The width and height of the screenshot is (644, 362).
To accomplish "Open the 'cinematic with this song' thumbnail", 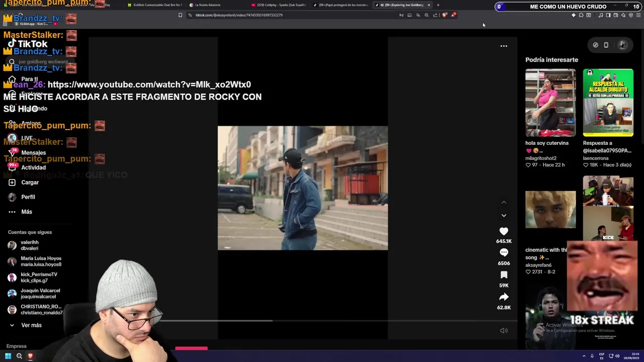I will click(x=550, y=209).
